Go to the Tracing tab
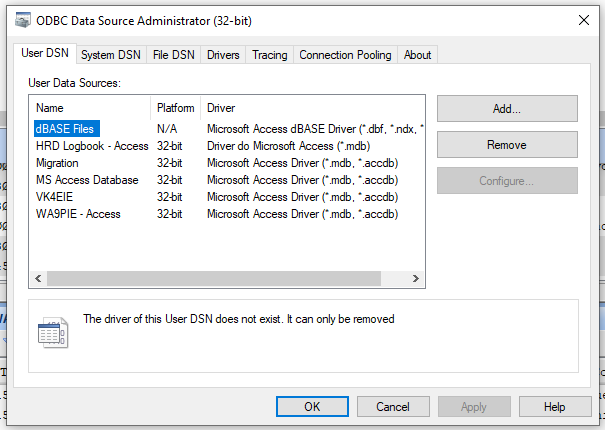Image resolution: width=605 pixels, height=430 pixels. click(270, 55)
